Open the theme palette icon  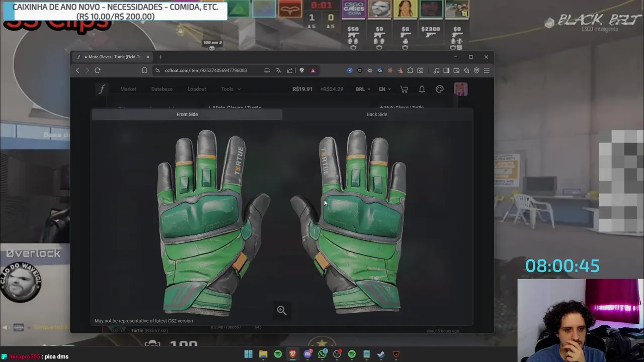(440, 89)
